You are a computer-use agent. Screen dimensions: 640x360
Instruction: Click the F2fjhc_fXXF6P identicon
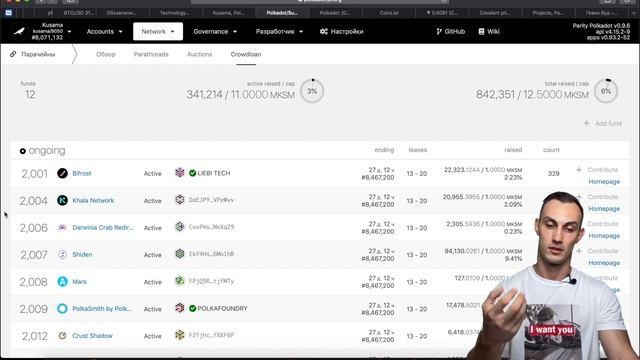click(x=180, y=335)
